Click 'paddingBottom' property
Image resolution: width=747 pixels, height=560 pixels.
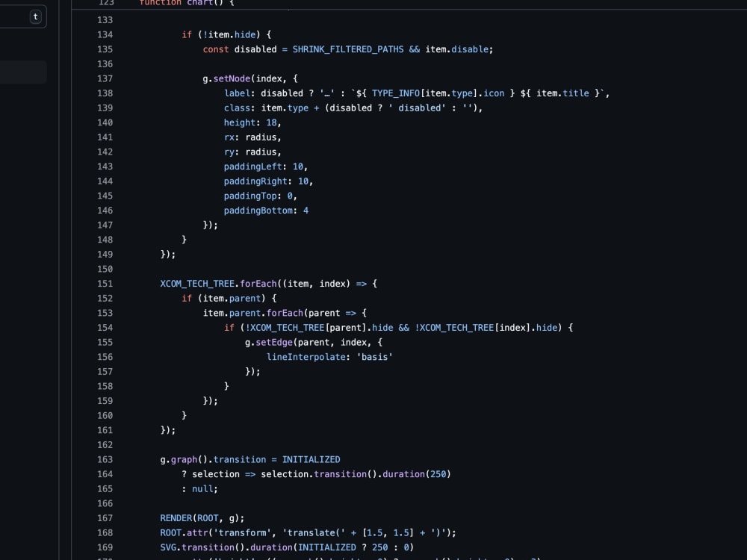pos(258,211)
